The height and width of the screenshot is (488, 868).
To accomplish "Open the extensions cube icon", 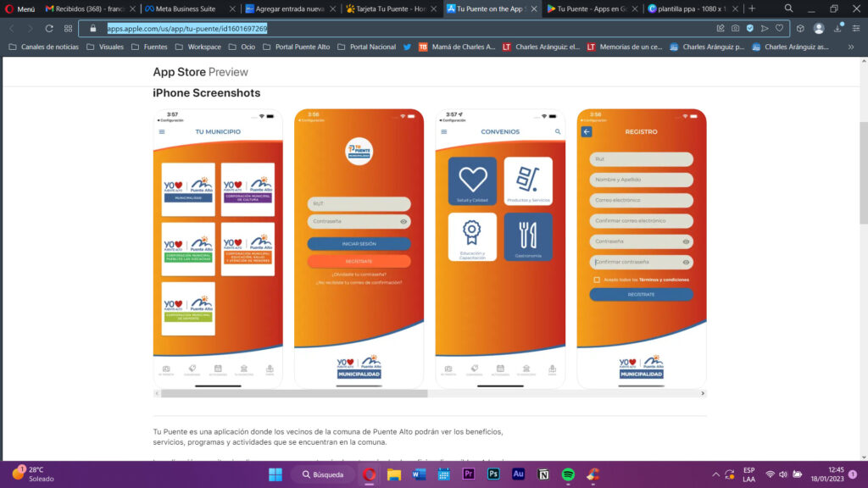I will tap(800, 28).
